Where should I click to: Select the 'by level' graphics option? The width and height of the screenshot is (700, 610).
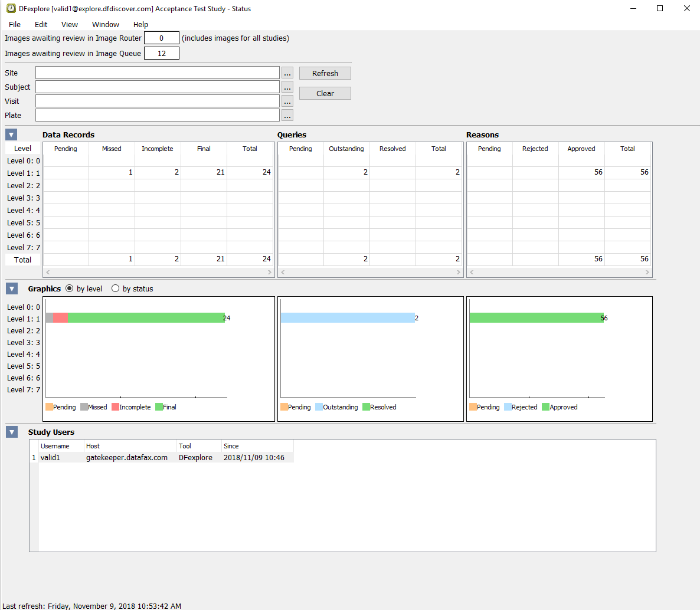[x=70, y=288]
